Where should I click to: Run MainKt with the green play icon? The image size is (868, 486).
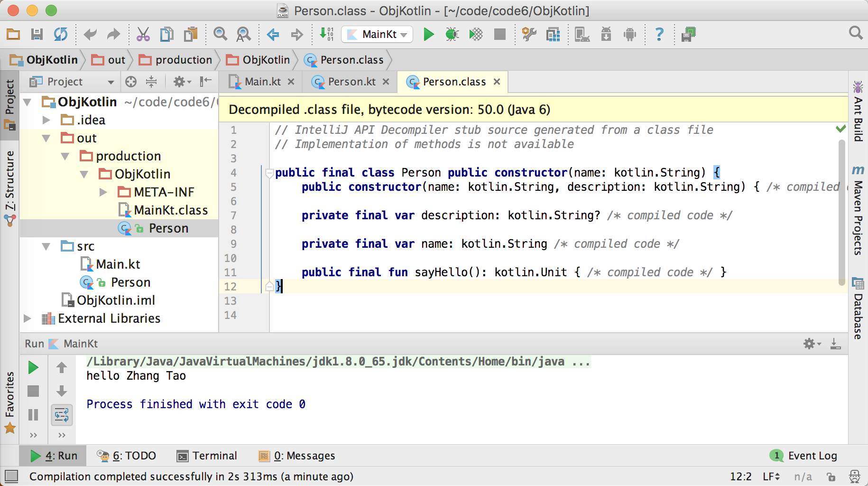coord(429,34)
